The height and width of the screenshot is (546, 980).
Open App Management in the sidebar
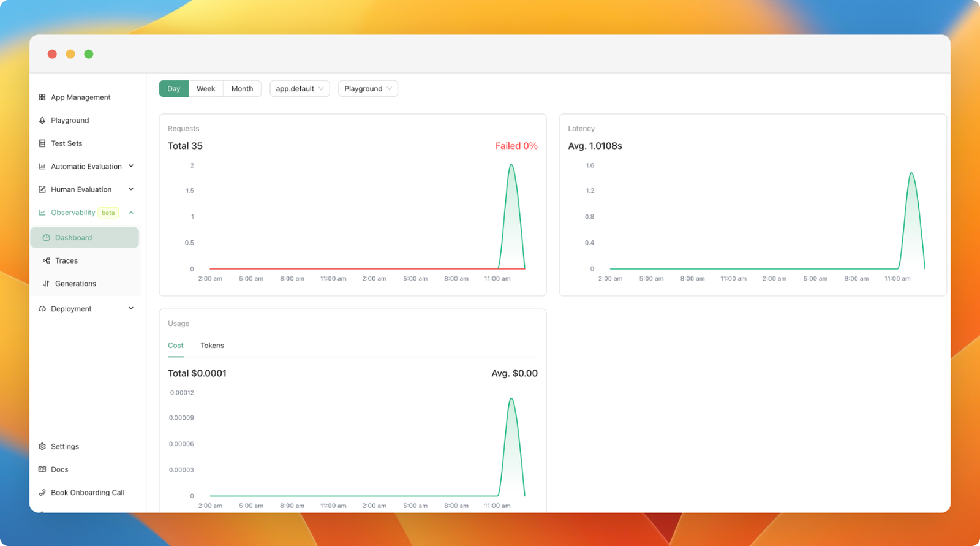coord(81,97)
